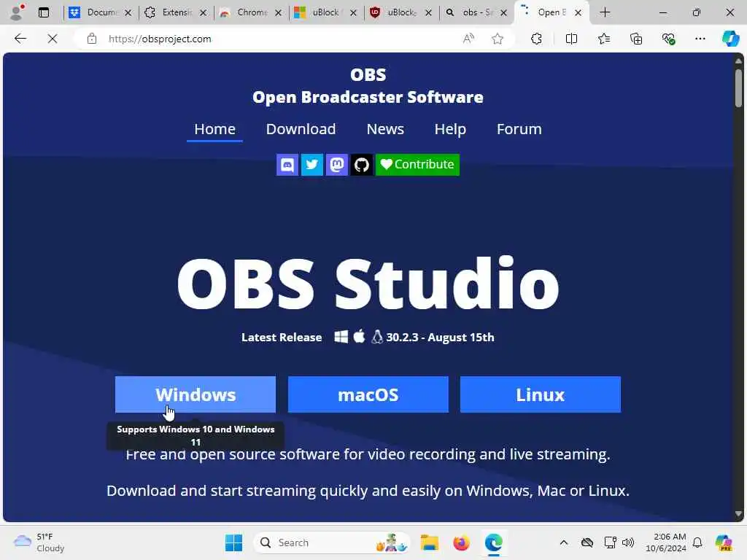This screenshot has height=560, width=747.
Task: Open the Download navigation link
Action: point(301,129)
